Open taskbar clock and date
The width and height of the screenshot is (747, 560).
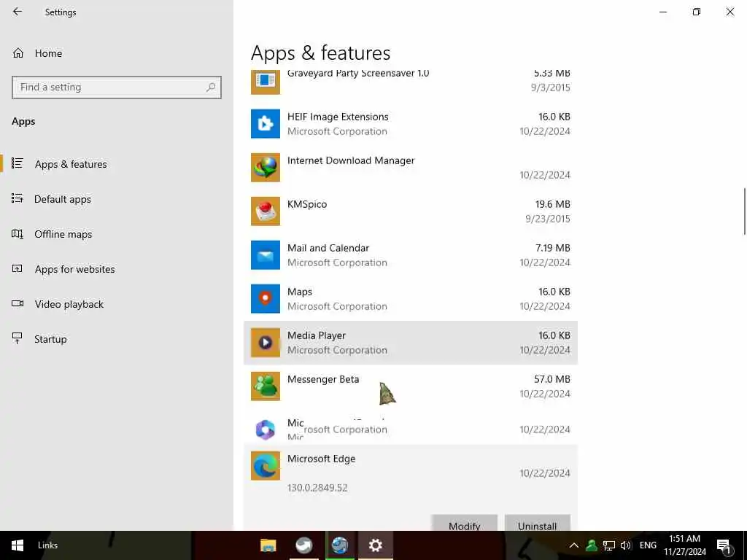coord(684,545)
